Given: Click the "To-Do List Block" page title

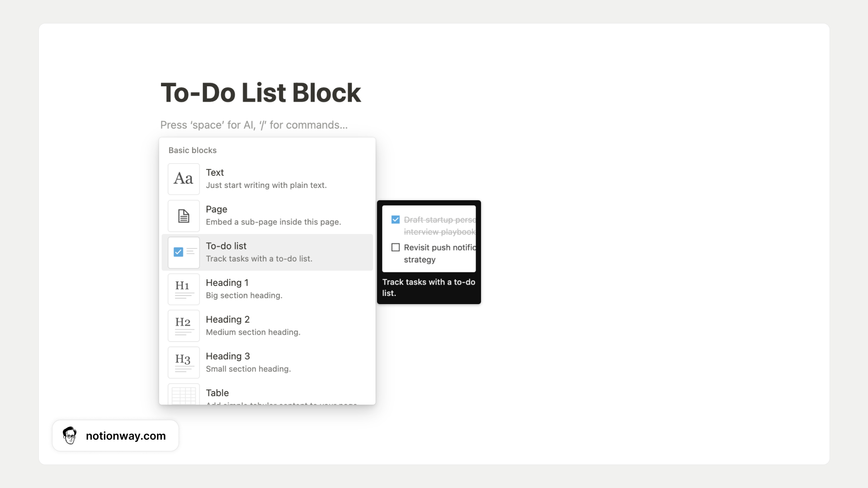Looking at the screenshot, I should [260, 92].
